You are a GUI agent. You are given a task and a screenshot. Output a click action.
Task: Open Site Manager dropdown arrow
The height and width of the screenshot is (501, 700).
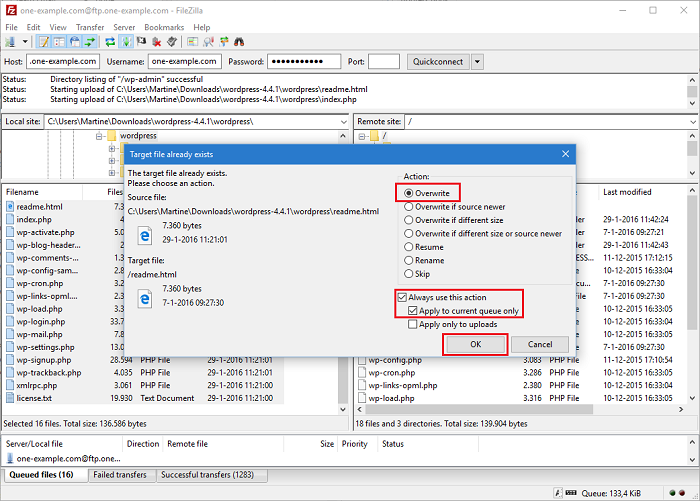25,42
